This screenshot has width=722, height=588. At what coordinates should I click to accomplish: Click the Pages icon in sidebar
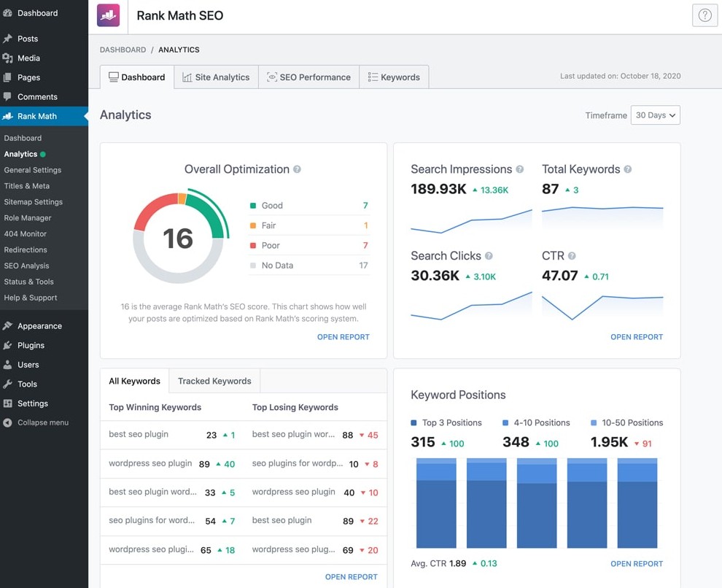(x=7, y=77)
